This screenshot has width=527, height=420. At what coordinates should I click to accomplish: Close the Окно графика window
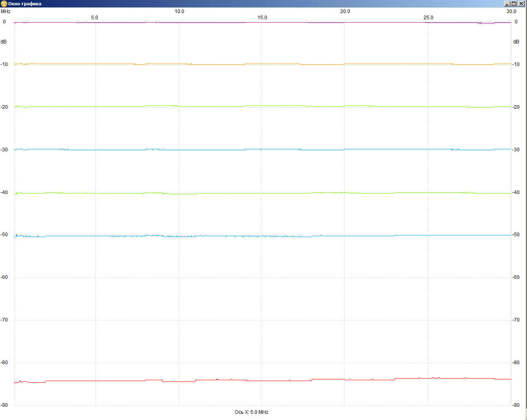(521, 4)
